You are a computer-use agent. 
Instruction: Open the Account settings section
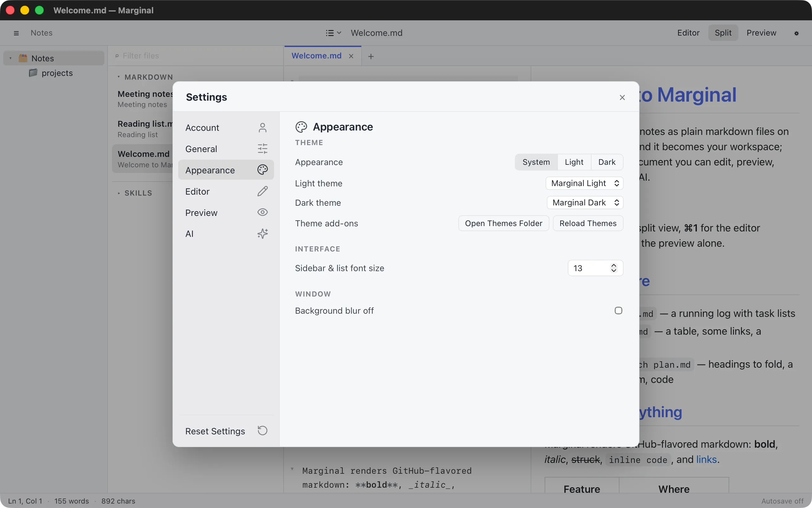click(x=226, y=128)
